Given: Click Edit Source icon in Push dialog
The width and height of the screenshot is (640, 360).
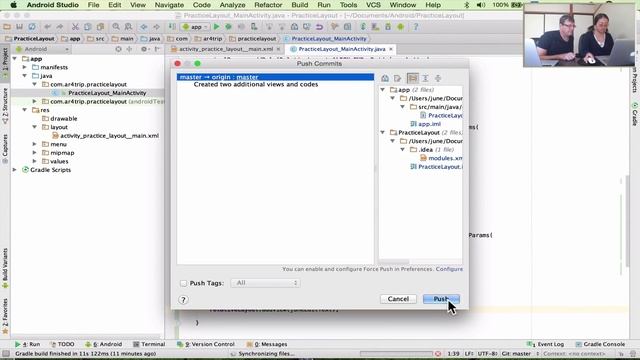Looking at the screenshot, I should tap(398, 78).
